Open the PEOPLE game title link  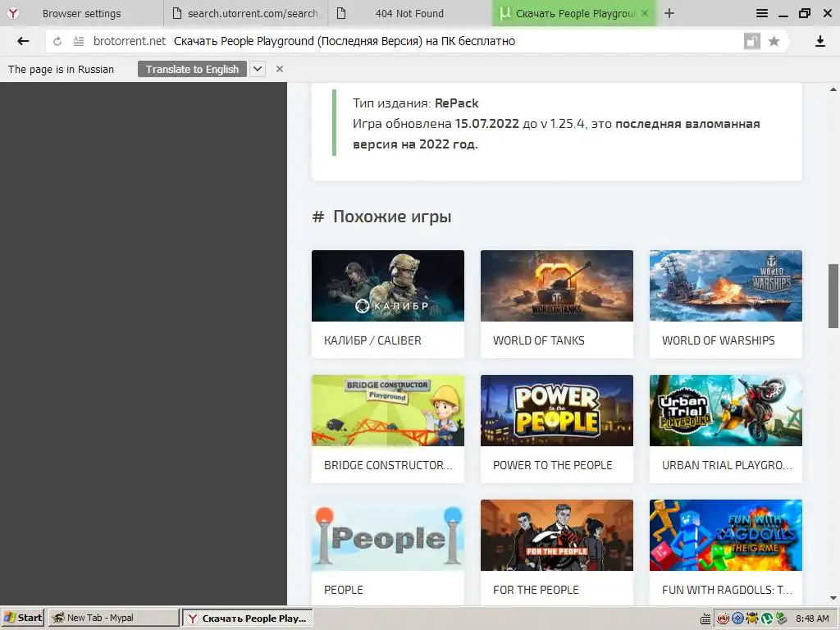(x=344, y=590)
